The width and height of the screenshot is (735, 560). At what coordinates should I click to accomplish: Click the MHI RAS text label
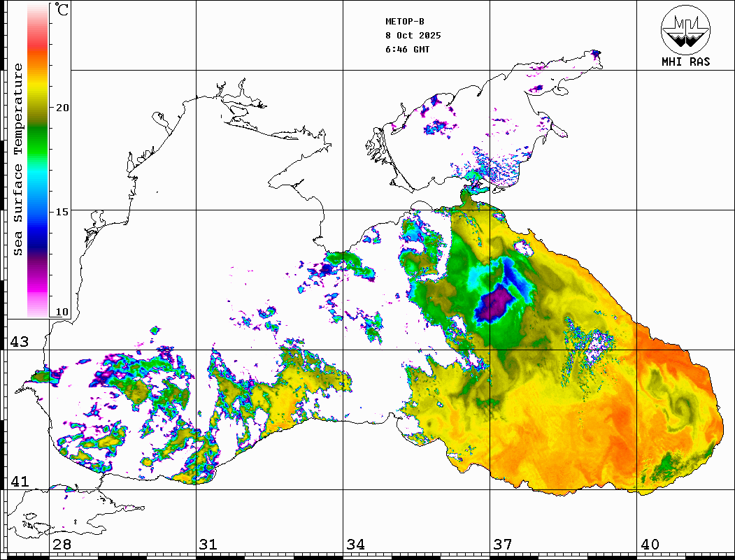tap(685, 62)
